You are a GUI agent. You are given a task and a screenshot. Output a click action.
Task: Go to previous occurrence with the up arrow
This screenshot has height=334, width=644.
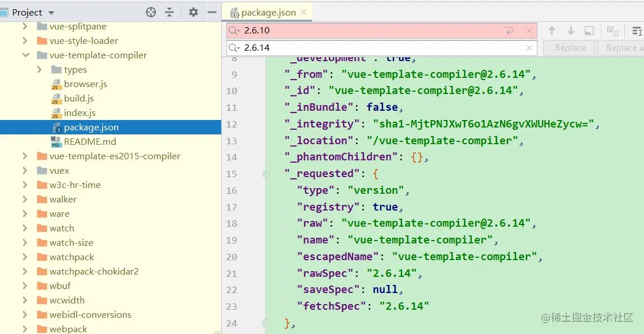tap(552, 31)
